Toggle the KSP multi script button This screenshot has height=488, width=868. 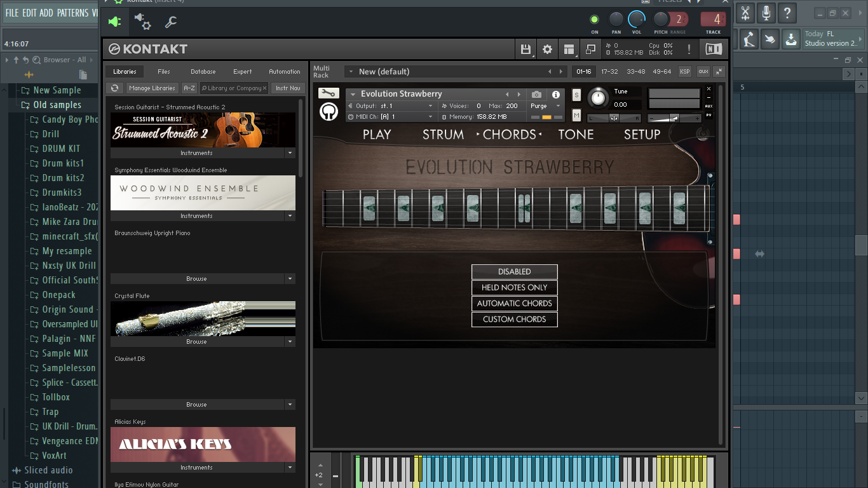(685, 72)
